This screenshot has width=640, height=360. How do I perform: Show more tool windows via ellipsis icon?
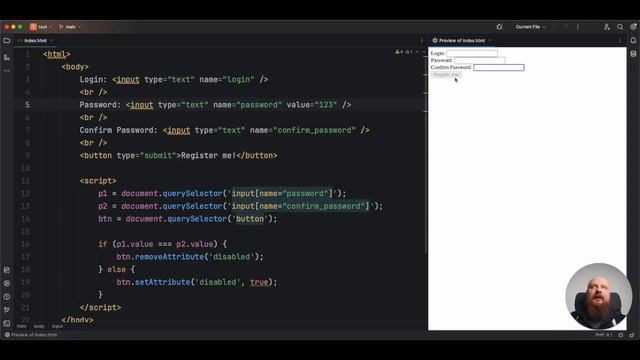coord(7,71)
